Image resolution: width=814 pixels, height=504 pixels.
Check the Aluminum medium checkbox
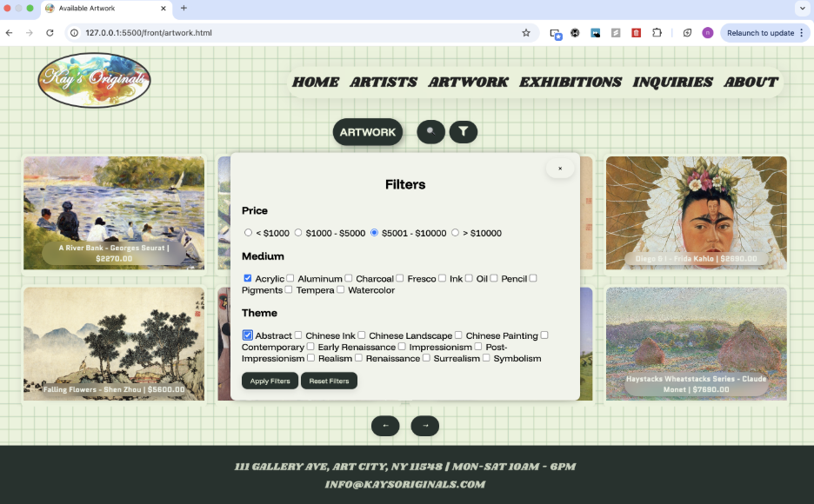click(290, 278)
